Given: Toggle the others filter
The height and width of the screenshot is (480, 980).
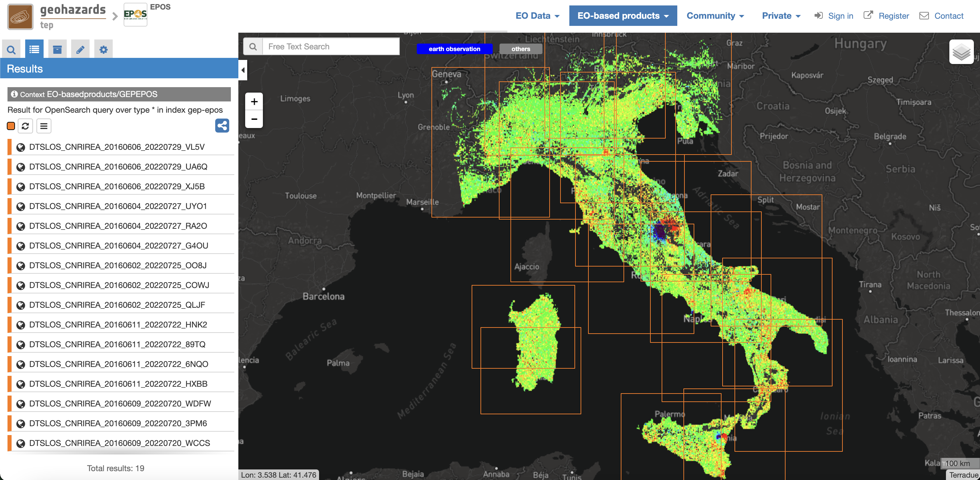Looking at the screenshot, I should (520, 49).
